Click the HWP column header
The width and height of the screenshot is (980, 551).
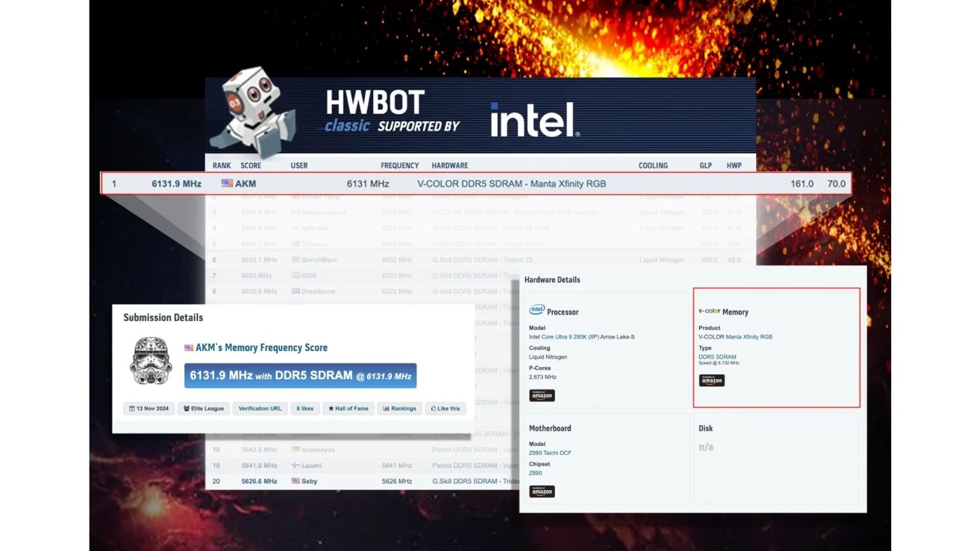click(x=734, y=165)
